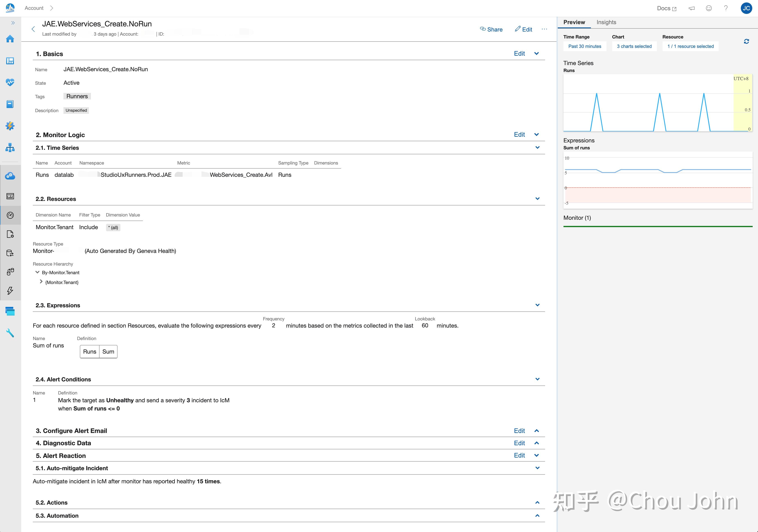Collapse the 1. Basics section
Screen dimensions: 758x532
point(536,53)
